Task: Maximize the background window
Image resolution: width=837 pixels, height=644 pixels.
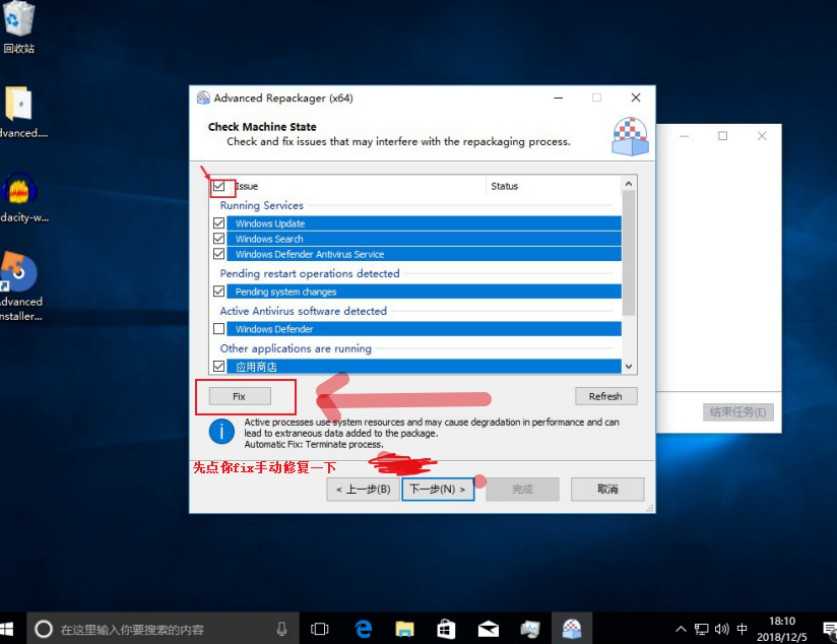Action: (722, 136)
